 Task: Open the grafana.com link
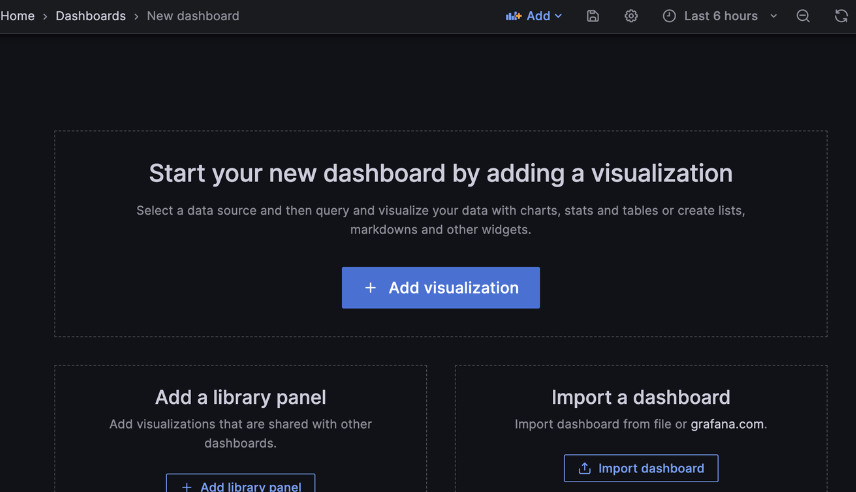tap(727, 424)
